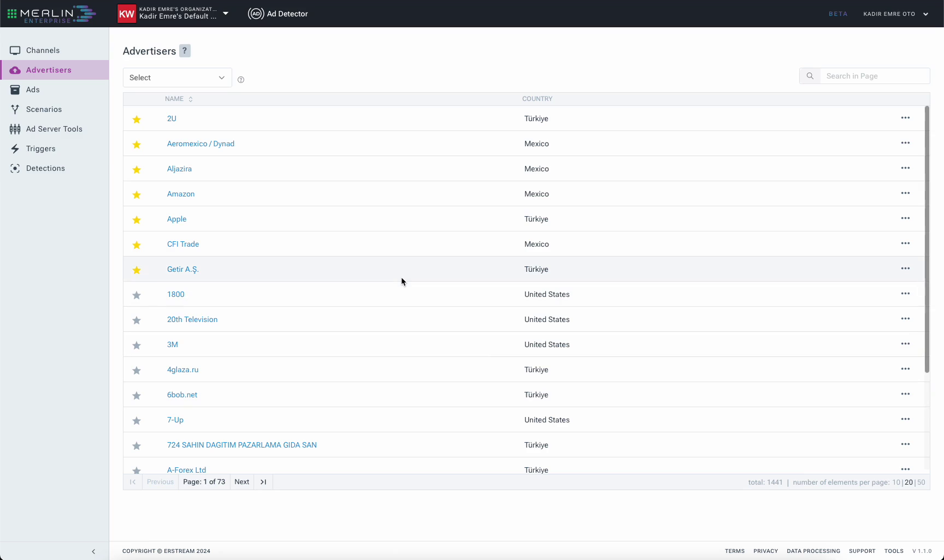The height and width of the screenshot is (560, 944).
Task: Open Ads in the sidebar
Action: (55, 90)
